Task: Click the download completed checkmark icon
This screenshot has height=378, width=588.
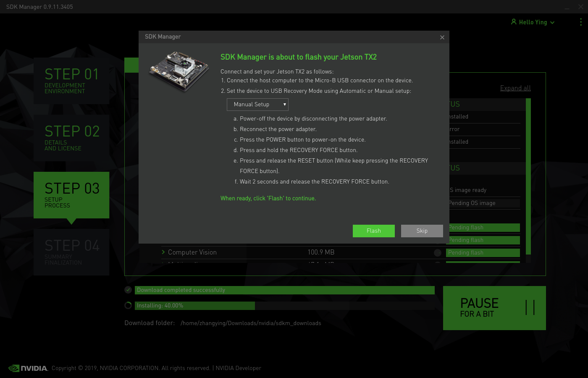Action: pyautogui.click(x=128, y=290)
